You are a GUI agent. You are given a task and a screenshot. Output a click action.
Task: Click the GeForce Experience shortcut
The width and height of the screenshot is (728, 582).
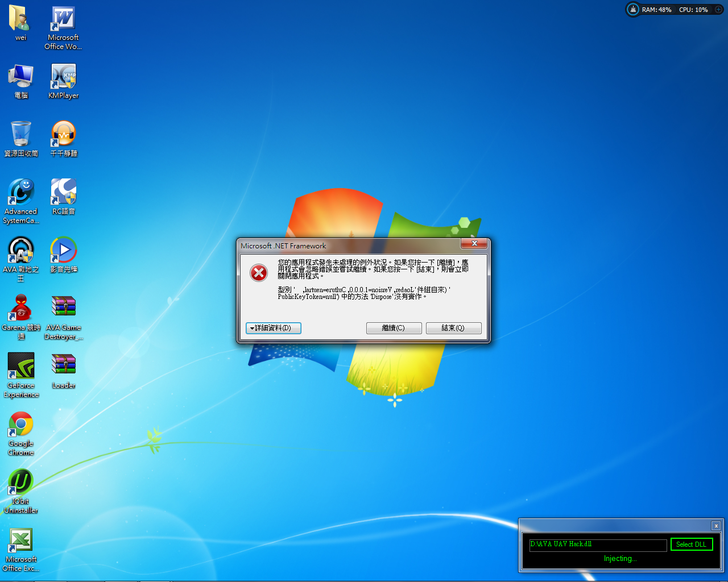click(20, 375)
